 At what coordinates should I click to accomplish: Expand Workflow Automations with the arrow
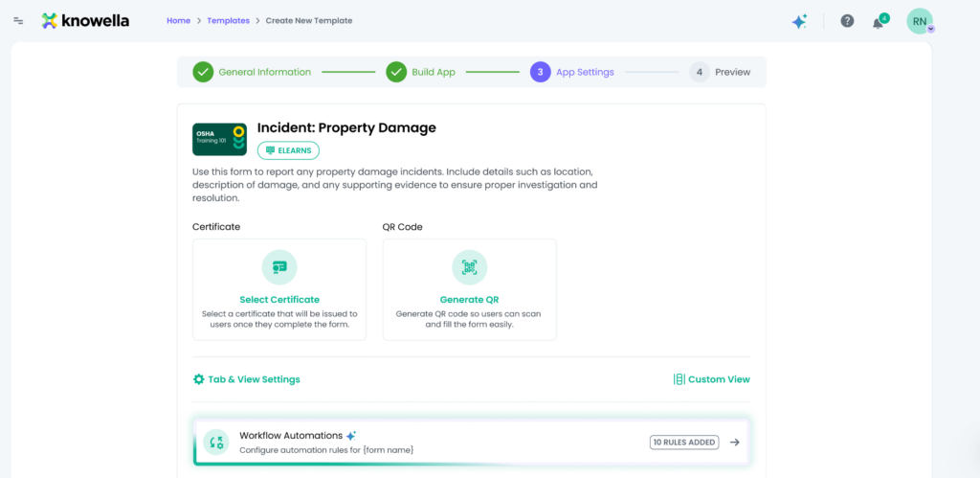[x=735, y=442]
